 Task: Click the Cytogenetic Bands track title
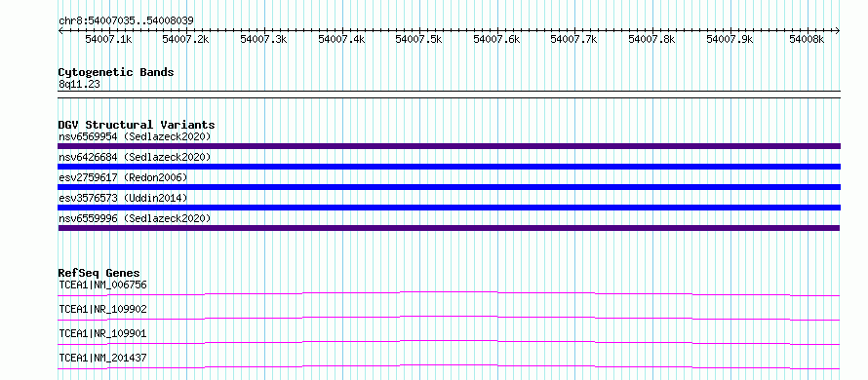pyautogui.click(x=116, y=72)
